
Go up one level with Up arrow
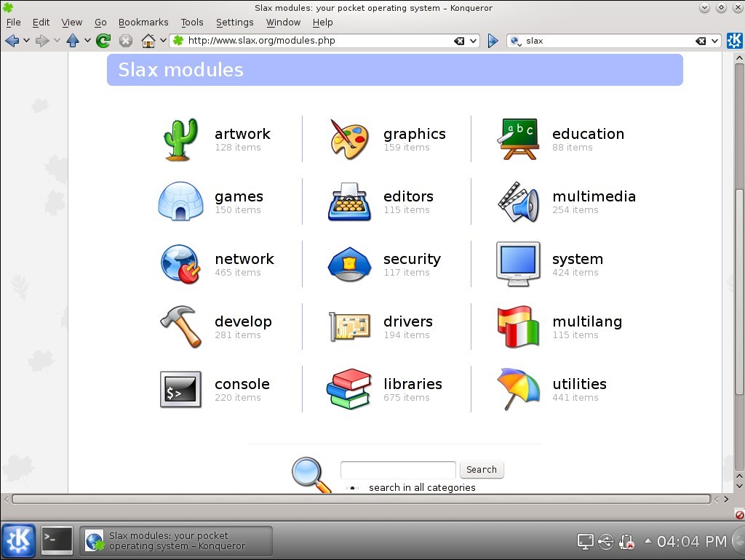73,41
